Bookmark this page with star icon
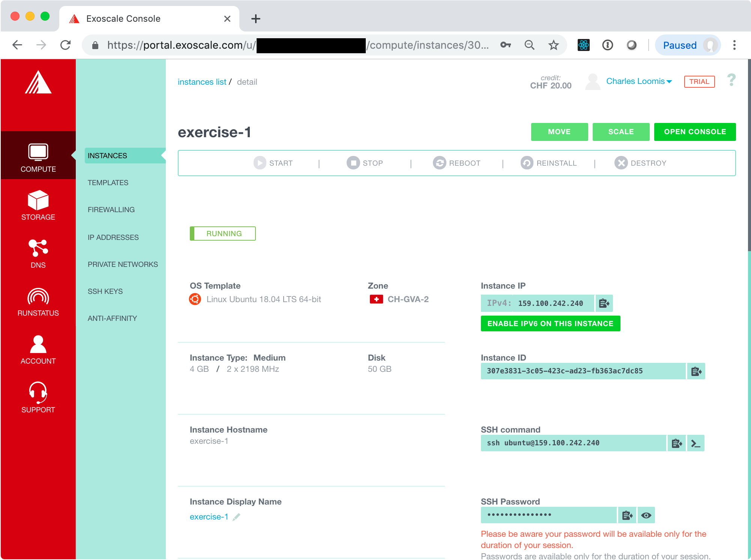 553,45
